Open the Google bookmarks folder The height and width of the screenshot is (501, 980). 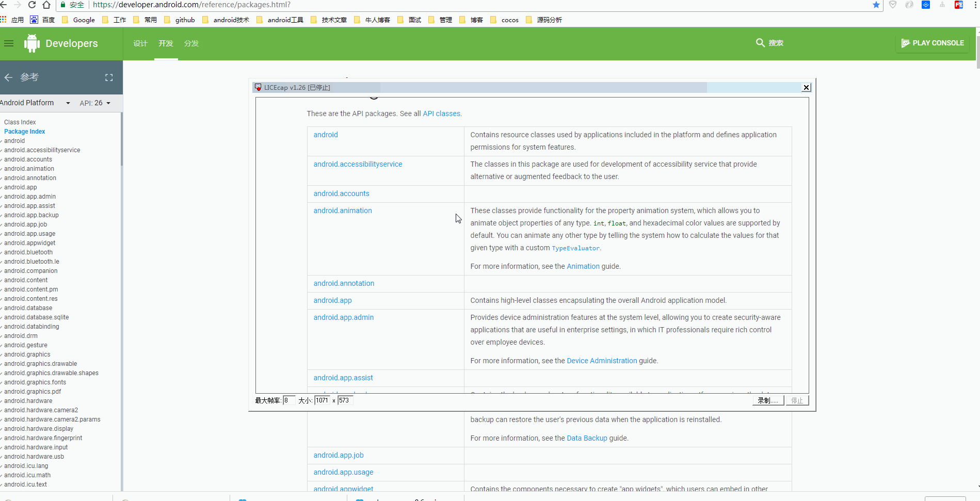coord(78,20)
